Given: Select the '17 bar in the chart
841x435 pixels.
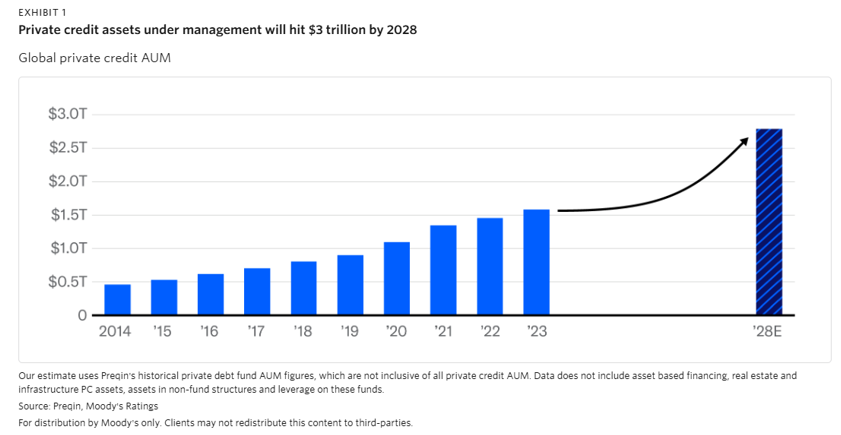Looking at the screenshot, I should point(257,291).
